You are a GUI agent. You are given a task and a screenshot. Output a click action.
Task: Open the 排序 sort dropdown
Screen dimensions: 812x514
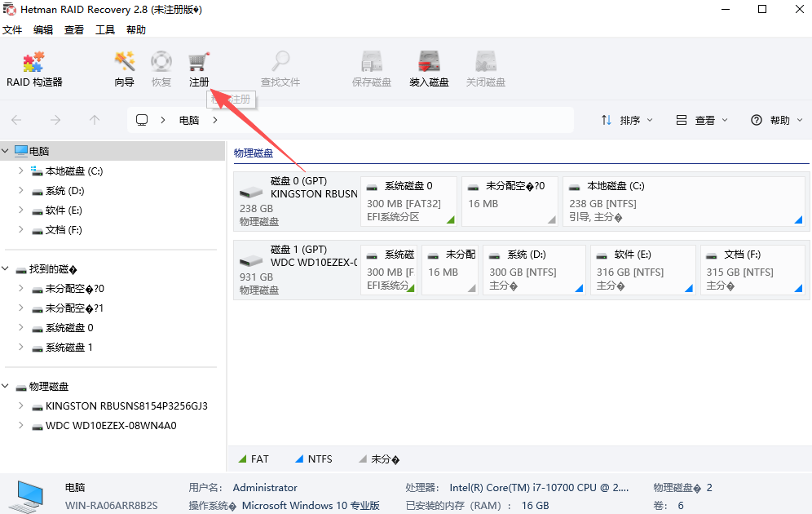[x=627, y=120]
